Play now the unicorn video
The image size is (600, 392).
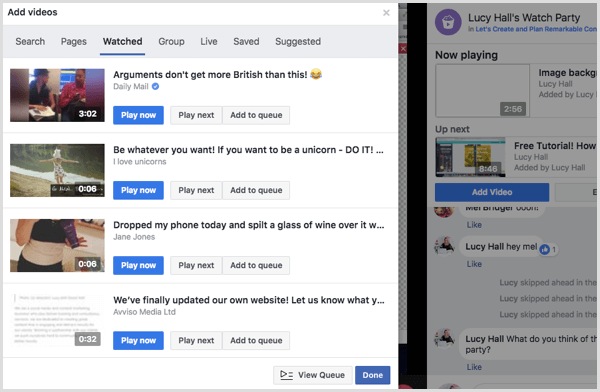click(139, 190)
